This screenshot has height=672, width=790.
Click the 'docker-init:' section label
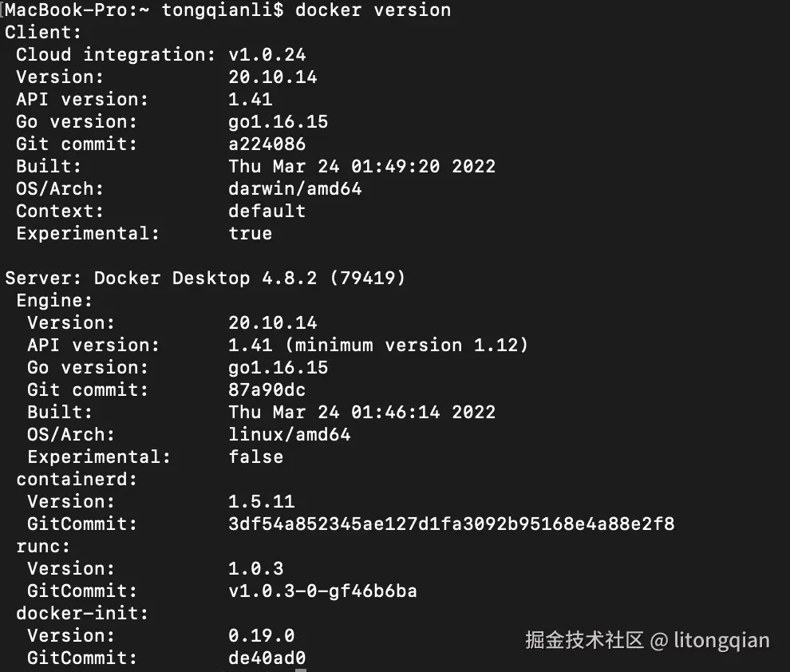[82, 614]
